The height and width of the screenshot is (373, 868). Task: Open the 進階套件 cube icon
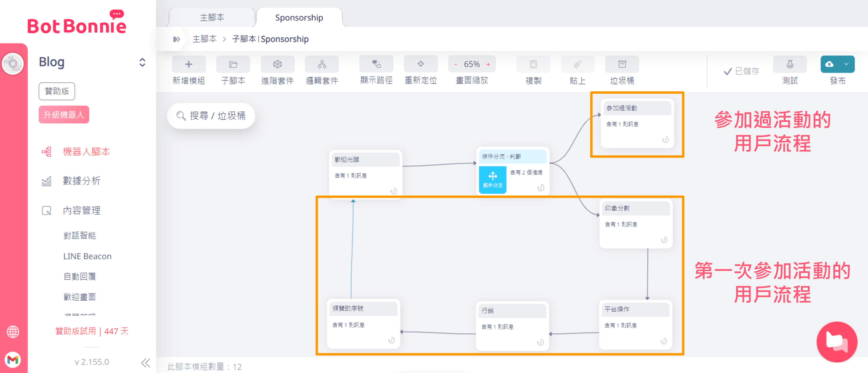(277, 64)
